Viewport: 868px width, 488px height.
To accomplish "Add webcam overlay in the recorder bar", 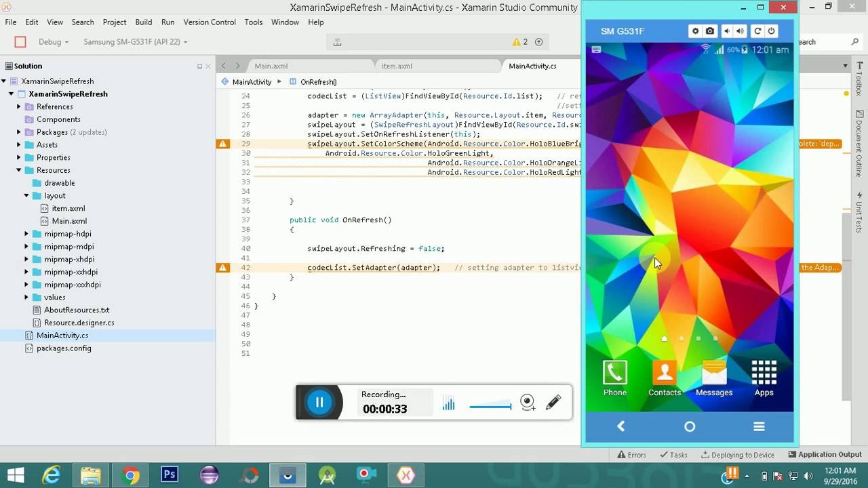I will click(x=528, y=403).
